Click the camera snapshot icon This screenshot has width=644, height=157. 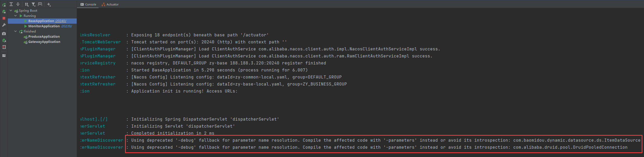point(3,34)
